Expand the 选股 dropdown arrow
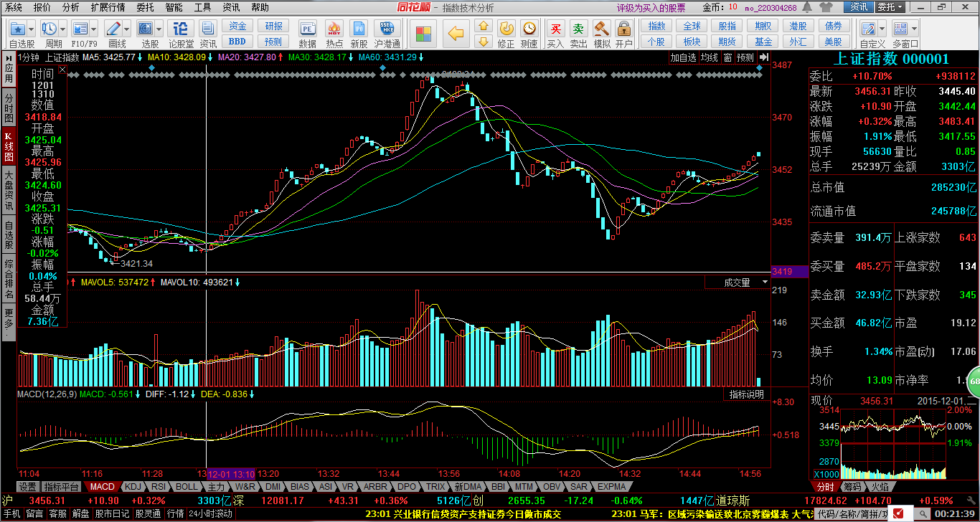980x522 pixels. pyautogui.click(x=159, y=29)
